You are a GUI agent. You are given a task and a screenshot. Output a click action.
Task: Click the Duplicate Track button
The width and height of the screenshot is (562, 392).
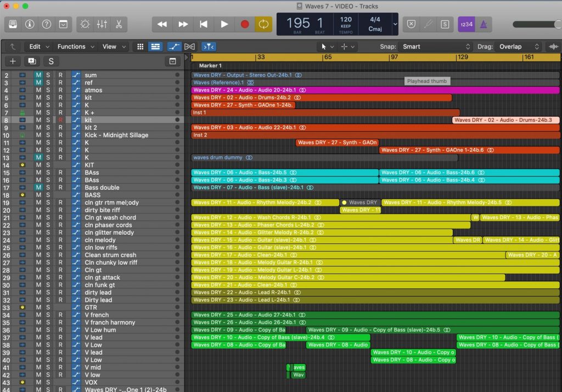(32, 61)
